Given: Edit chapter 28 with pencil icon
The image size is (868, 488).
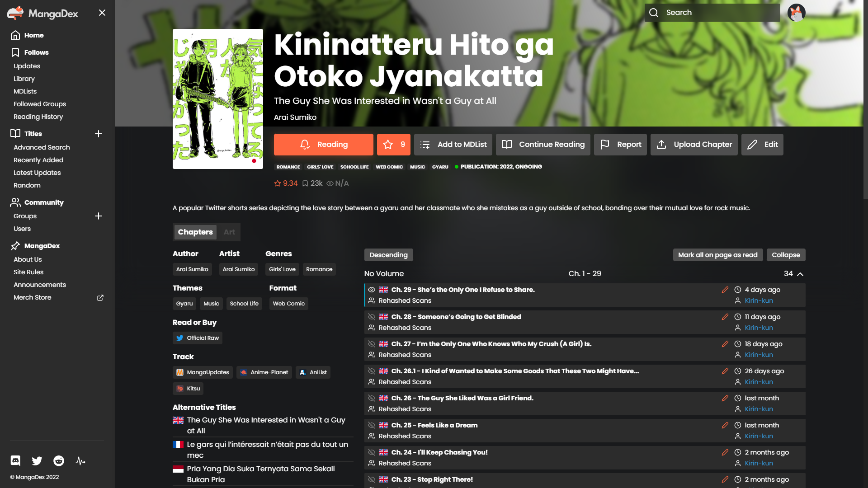Looking at the screenshot, I should [x=725, y=317].
